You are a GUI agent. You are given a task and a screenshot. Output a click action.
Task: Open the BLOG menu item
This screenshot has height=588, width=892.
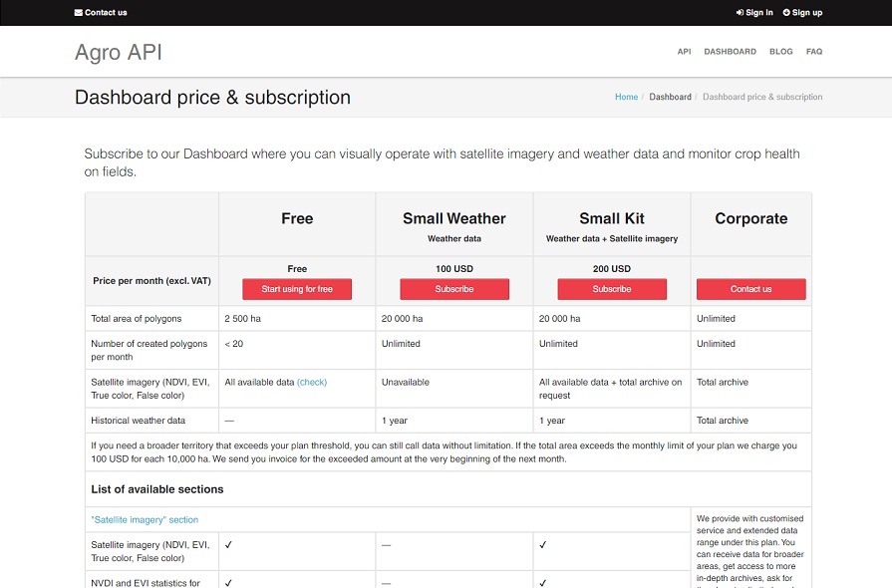tap(781, 51)
